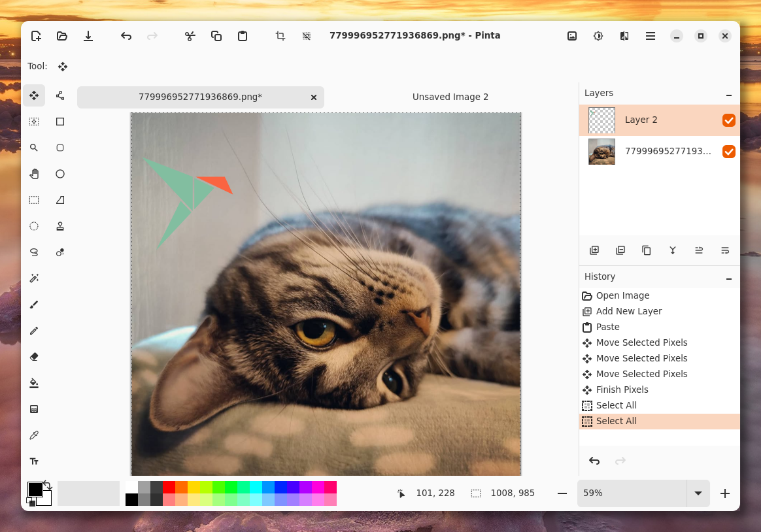Open the main hamburger menu

point(651,36)
